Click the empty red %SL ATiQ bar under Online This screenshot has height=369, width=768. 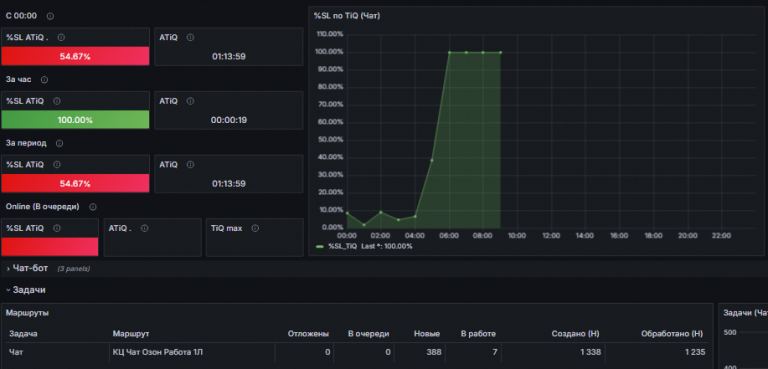pos(50,247)
